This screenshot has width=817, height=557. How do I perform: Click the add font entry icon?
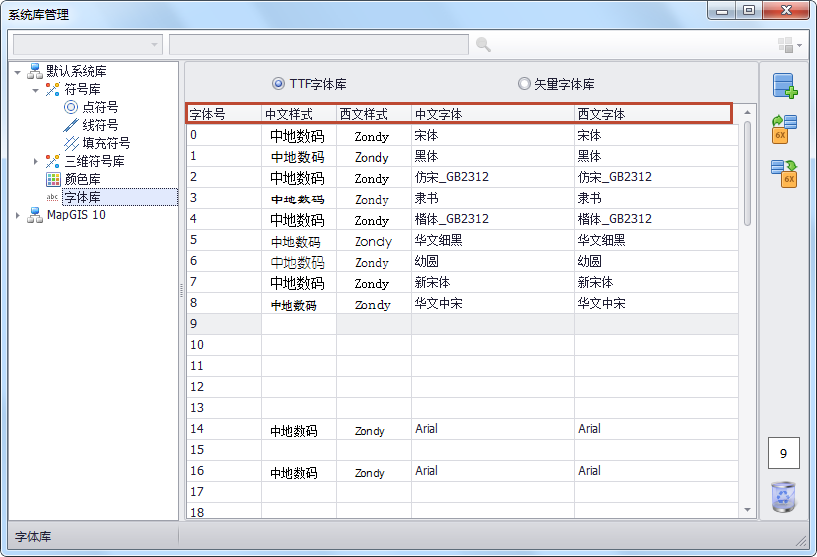tap(784, 86)
